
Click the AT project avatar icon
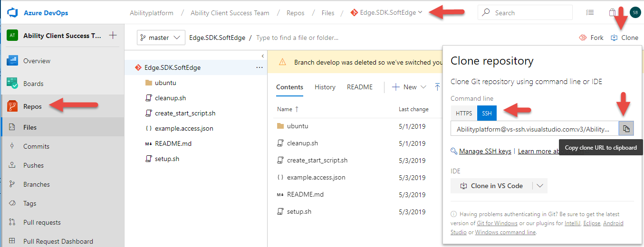(x=12, y=36)
